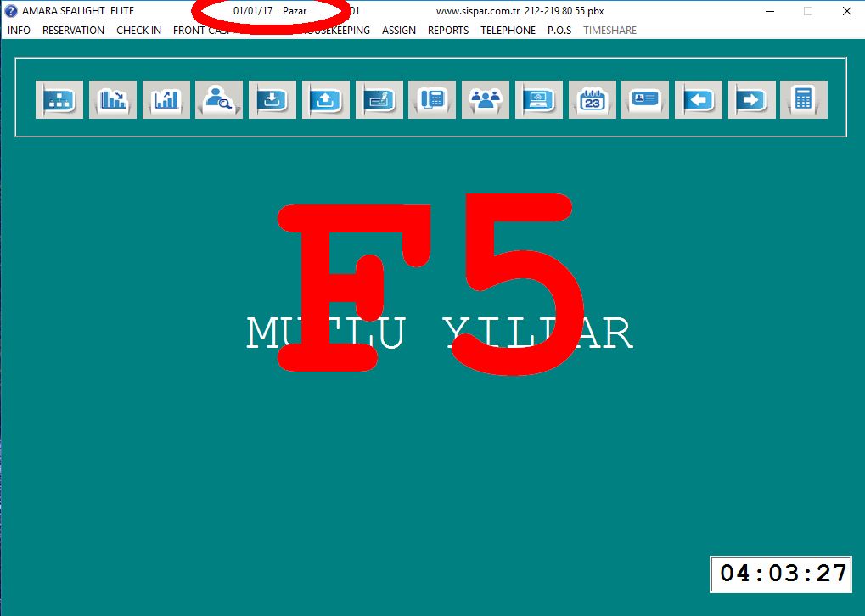Open the rising bar chart icon
The image size is (865, 616).
tap(166, 99)
